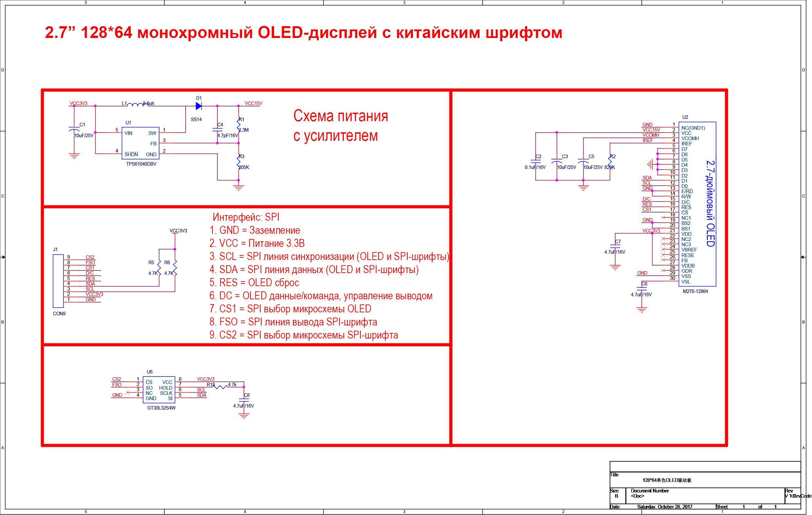Click the 'TPS61040DBV' part label

coord(141,164)
